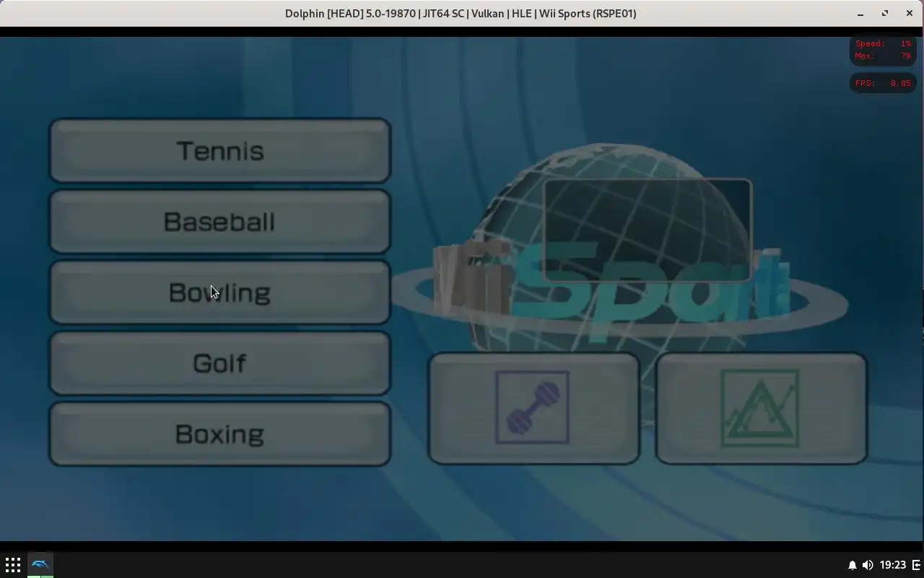Click the empty info panel over globe
Viewport: 924px width, 578px height.
click(648, 230)
